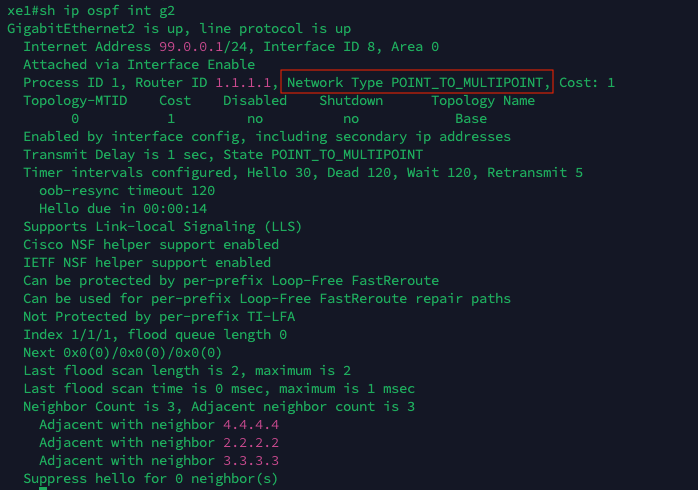Click the "Supports Link-local Signaling (LLS)" line

tap(159, 226)
